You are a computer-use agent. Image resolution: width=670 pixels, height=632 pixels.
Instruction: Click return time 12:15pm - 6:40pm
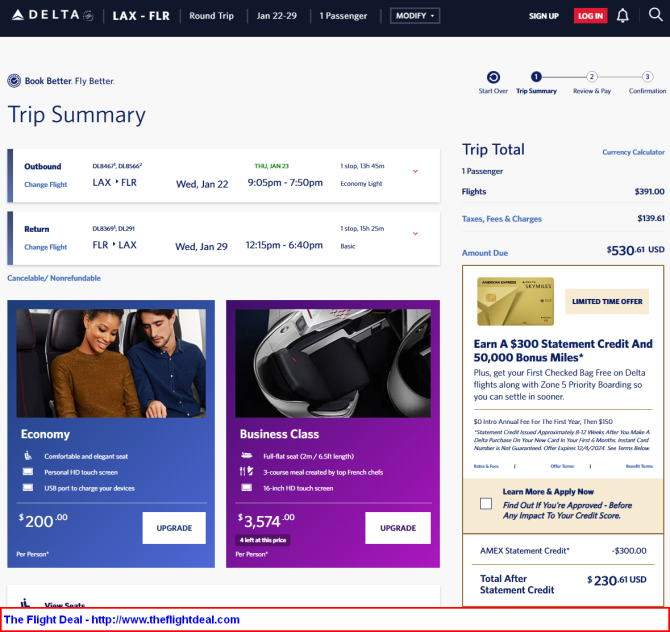[x=284, y=245]
